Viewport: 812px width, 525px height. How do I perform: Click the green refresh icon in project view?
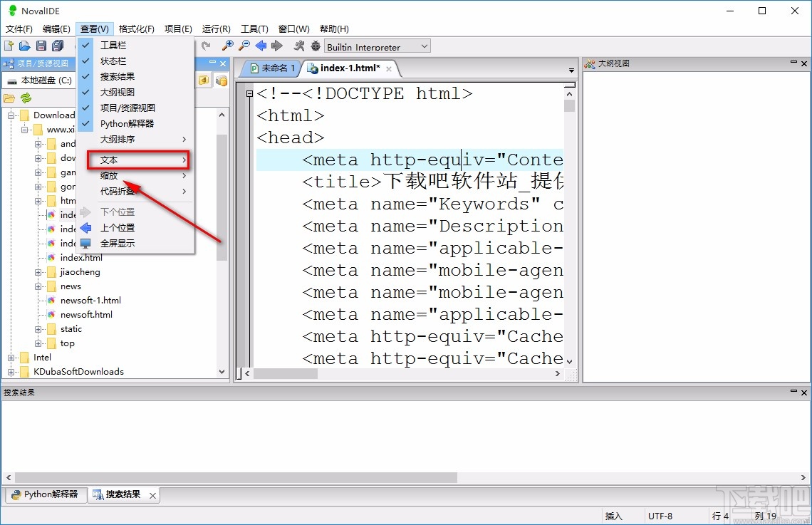26,98
